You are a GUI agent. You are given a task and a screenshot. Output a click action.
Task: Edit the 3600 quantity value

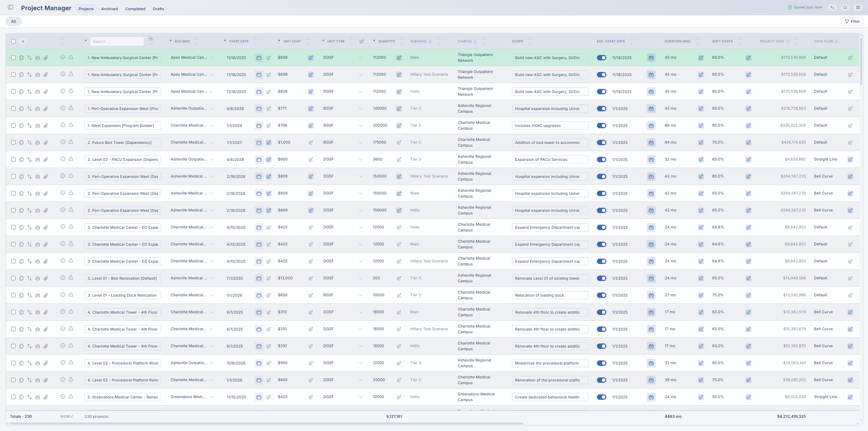[x=399, y=160]
